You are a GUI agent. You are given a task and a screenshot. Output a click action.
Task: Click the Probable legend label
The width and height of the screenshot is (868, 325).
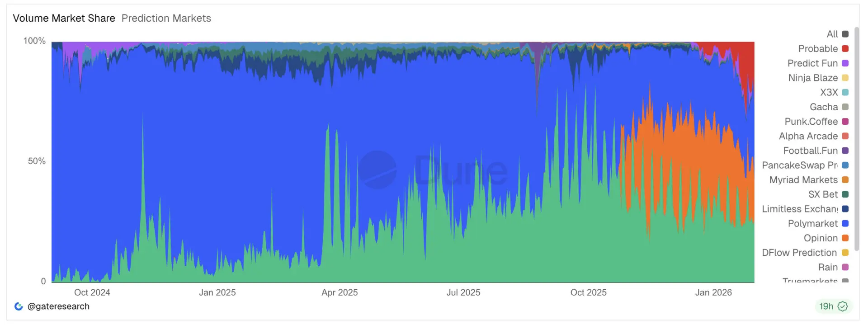818,48
